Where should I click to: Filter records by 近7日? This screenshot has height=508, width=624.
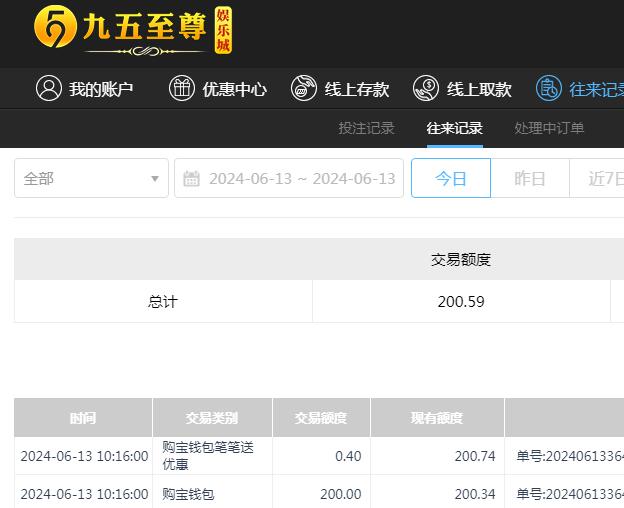pos(597,178)
